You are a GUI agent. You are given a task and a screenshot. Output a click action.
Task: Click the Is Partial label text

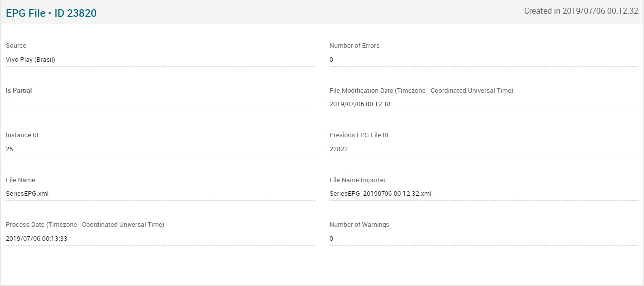[19, 91]
